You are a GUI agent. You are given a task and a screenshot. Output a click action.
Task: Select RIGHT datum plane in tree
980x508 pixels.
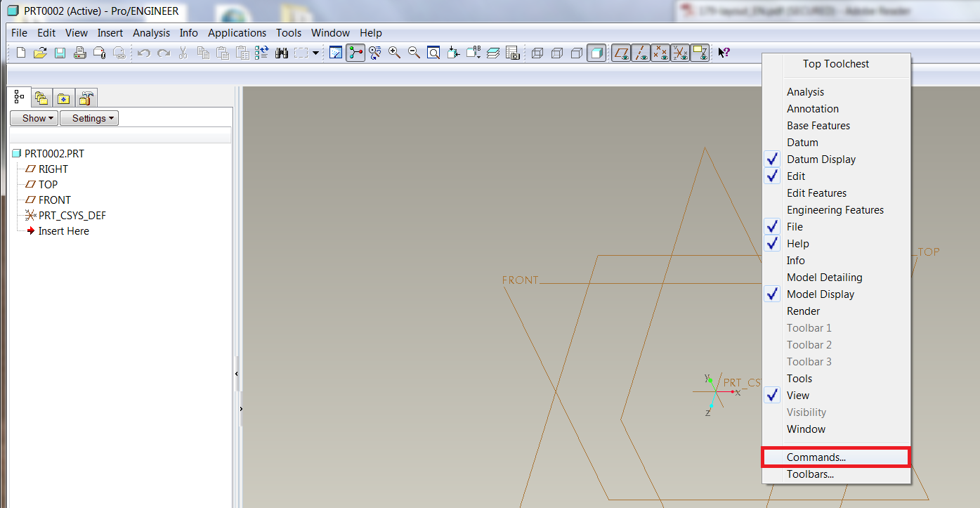[47, 169]
